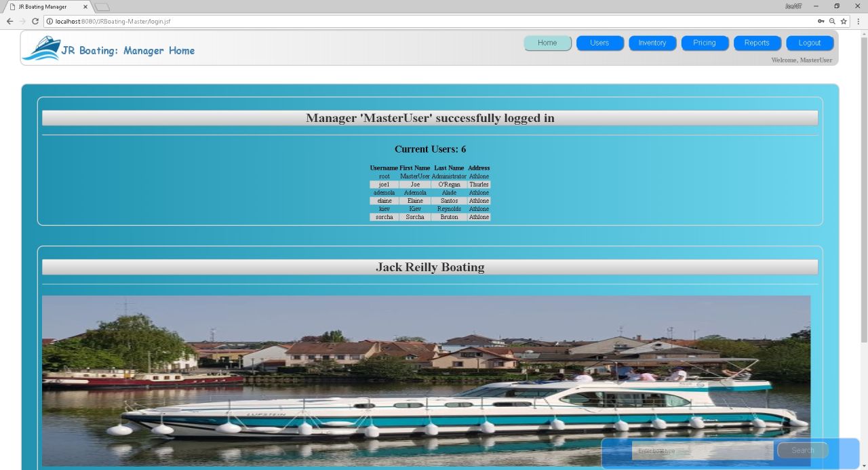Click the houseboat photo
This screenshot has height=470, width=868.
[426, 382]
